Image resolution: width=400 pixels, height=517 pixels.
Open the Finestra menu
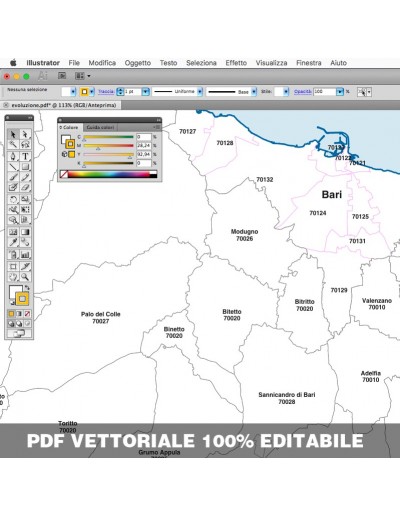pyautogui.click(x=309, y=63)
